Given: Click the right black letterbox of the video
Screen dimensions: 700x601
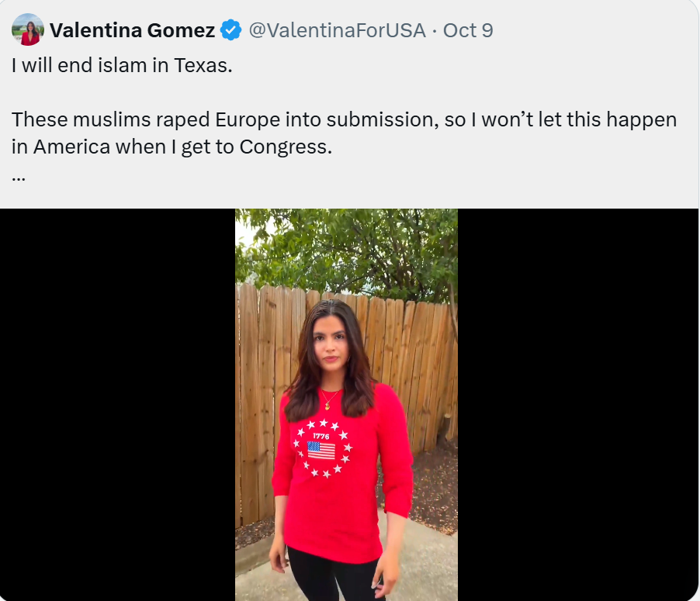Looking at the screenshot, I should 578,403.
